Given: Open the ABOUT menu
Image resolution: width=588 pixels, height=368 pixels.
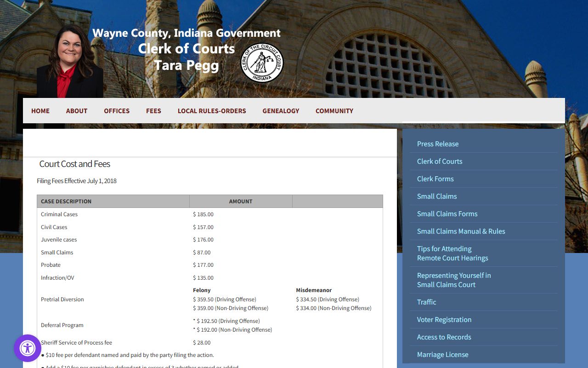Looking at the screenshot, I should pyautogui.click(x=77, y=111).
